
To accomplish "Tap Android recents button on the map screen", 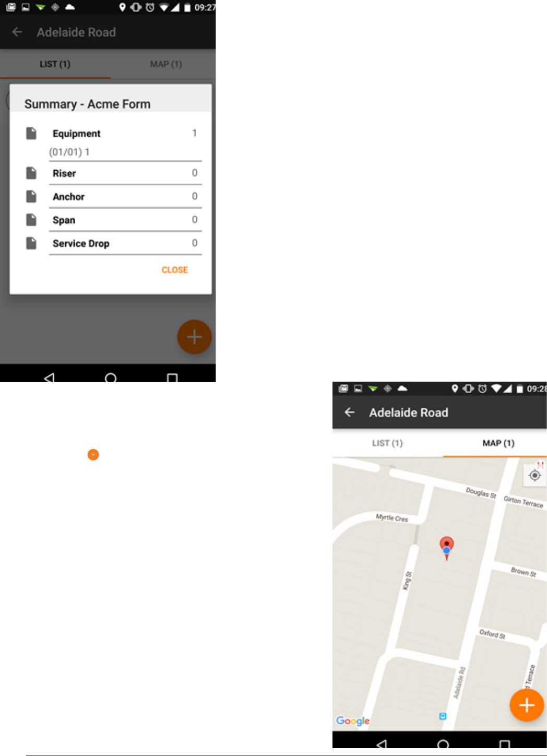I will [505, 744].
